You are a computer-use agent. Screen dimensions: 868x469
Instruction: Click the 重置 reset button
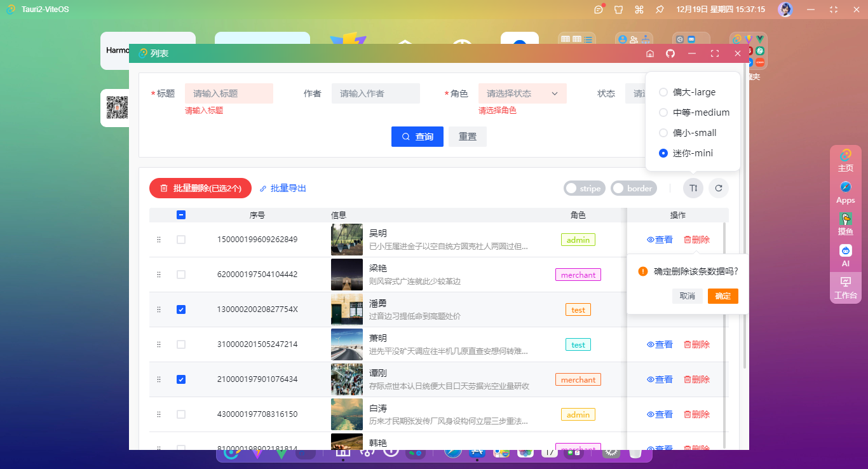468,137
